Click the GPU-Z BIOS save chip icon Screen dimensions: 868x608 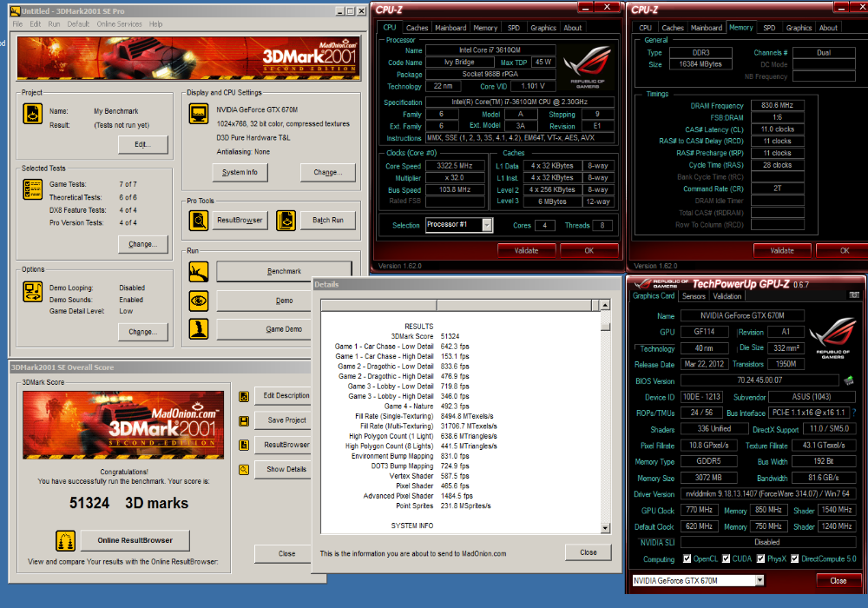848,381
